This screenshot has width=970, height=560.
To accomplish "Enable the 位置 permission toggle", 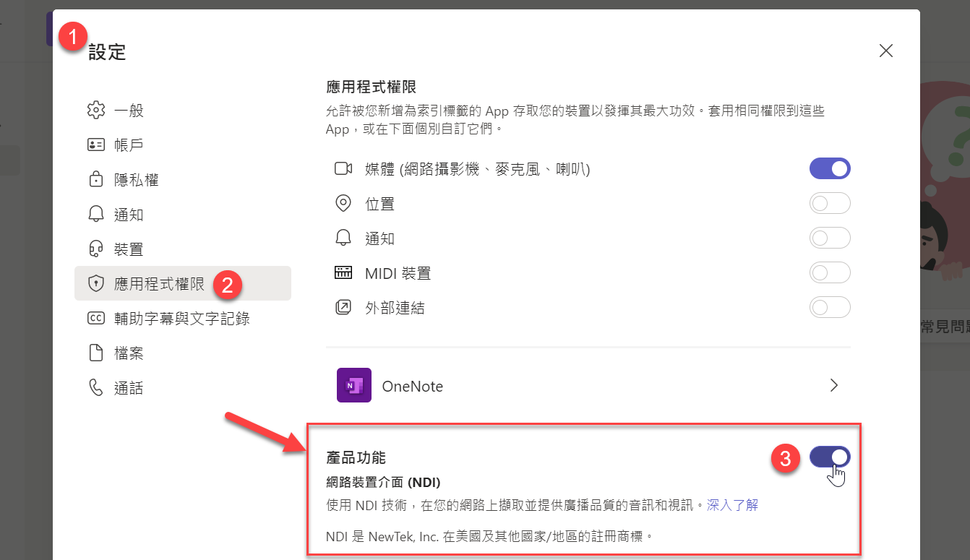I will [x=830, y=204].
